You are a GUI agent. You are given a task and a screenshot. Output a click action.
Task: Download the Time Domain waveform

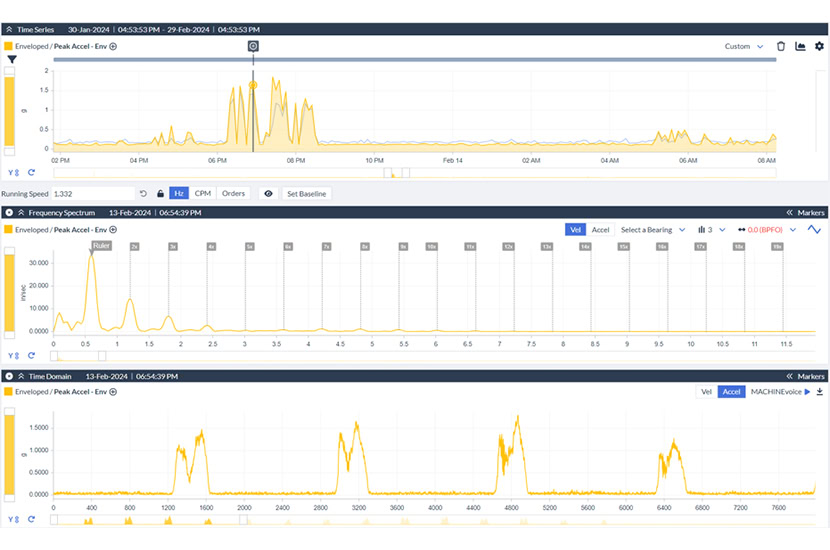coord(819,392)
